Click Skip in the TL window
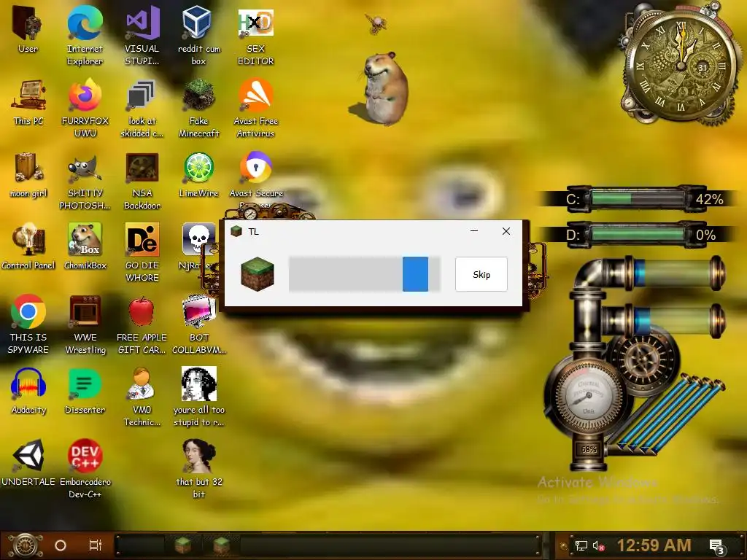 (x=481, y=274)
